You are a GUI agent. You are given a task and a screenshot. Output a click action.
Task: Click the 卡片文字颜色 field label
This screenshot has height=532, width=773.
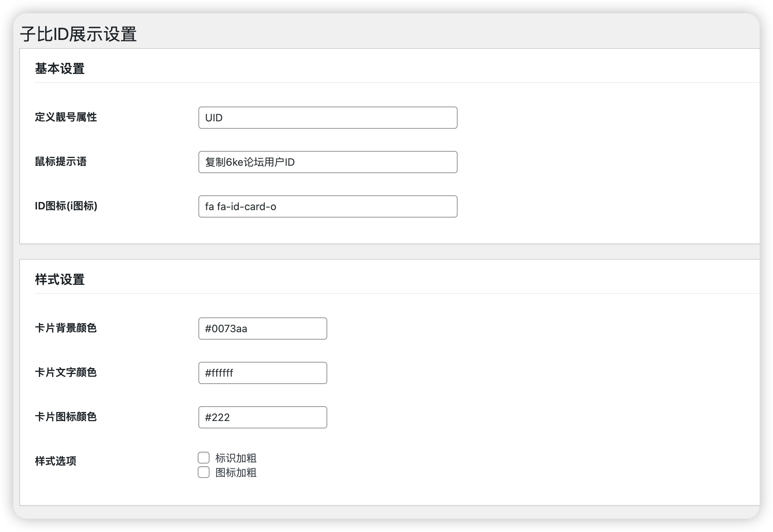[66, 373]
